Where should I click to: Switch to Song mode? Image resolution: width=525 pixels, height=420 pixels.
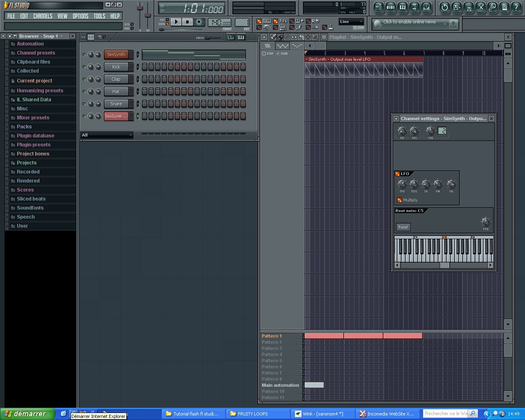point(167,24)
